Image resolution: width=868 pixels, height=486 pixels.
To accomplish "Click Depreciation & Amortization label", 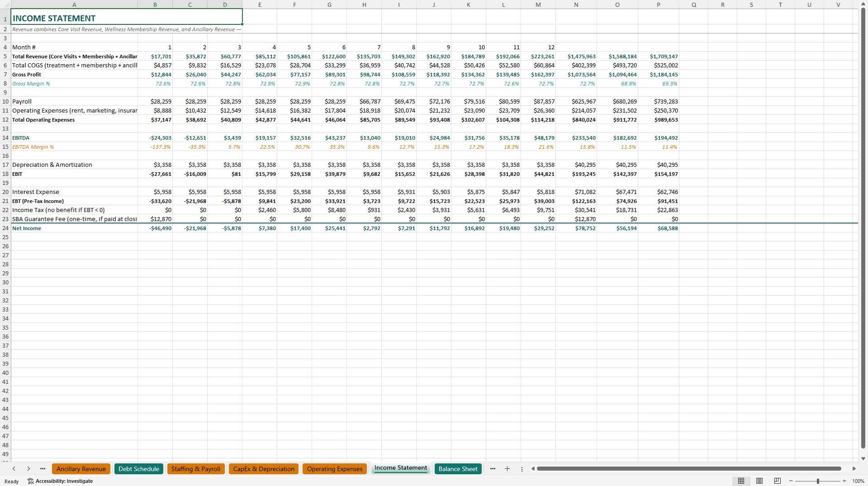I will (x=74, y=165).
